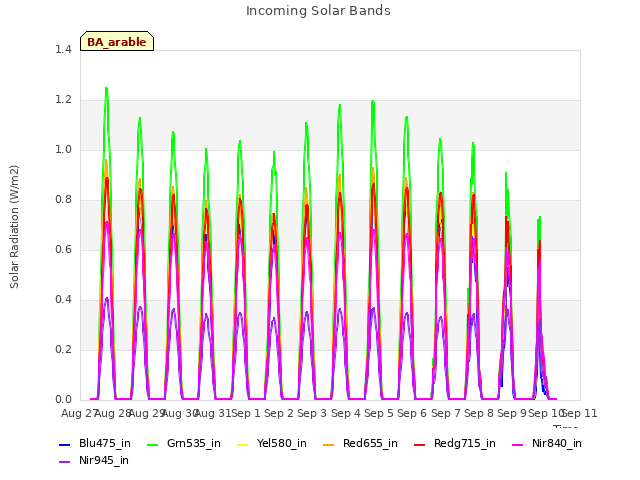Click the blue Blu475_in legend color marker
The width and height of the screenshot is (640, 480).
[x=64, y=444]
